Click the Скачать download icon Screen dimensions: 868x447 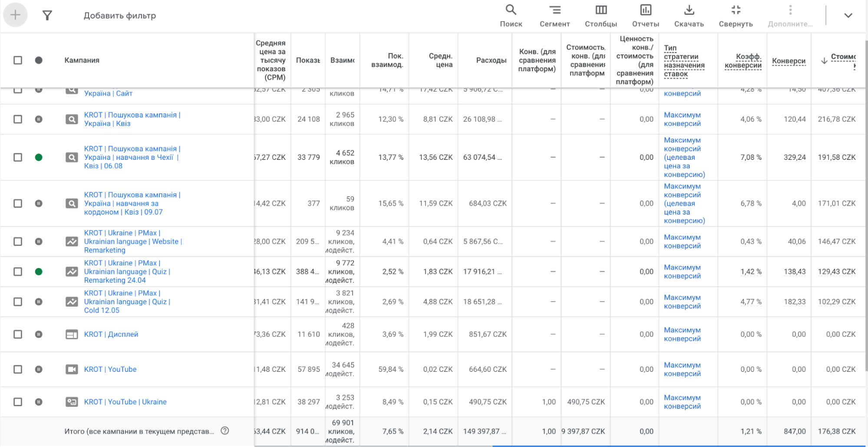click(689, 15)
